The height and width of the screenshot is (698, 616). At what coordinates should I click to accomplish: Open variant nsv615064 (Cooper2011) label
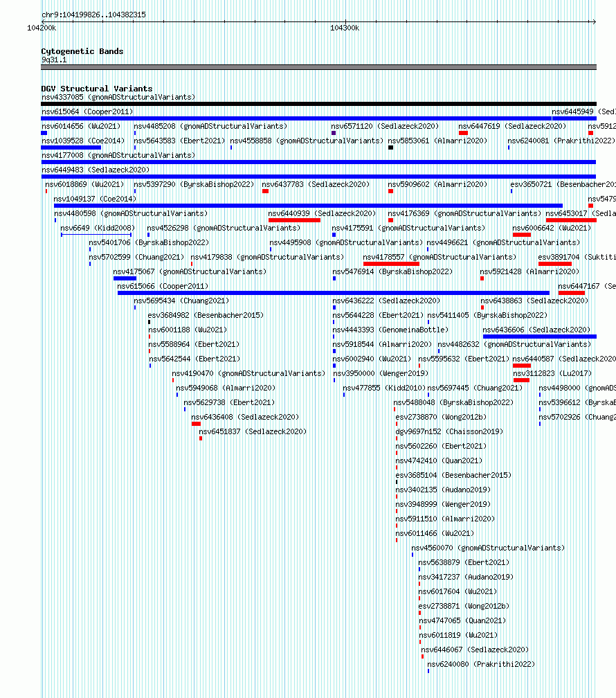87,111
